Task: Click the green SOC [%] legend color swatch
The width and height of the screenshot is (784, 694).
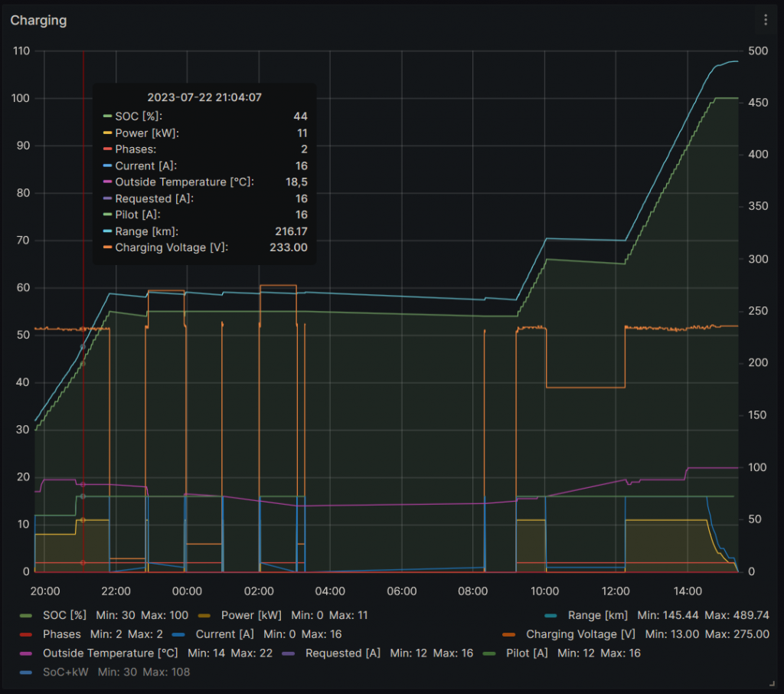Action: [x=25, y=616]
